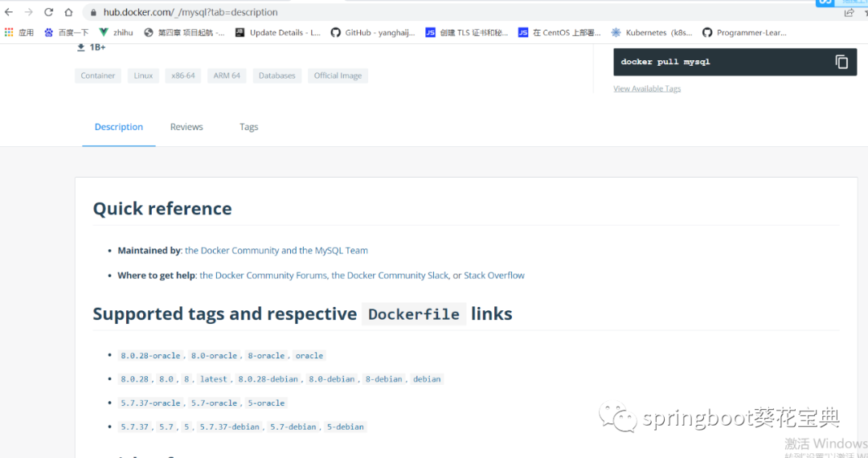The height and width of the screenshot is (458, 868).
Task: Open the 在 CentOS 上部署 bookmark
Action: pyautogui.click(x=559, y=33)
